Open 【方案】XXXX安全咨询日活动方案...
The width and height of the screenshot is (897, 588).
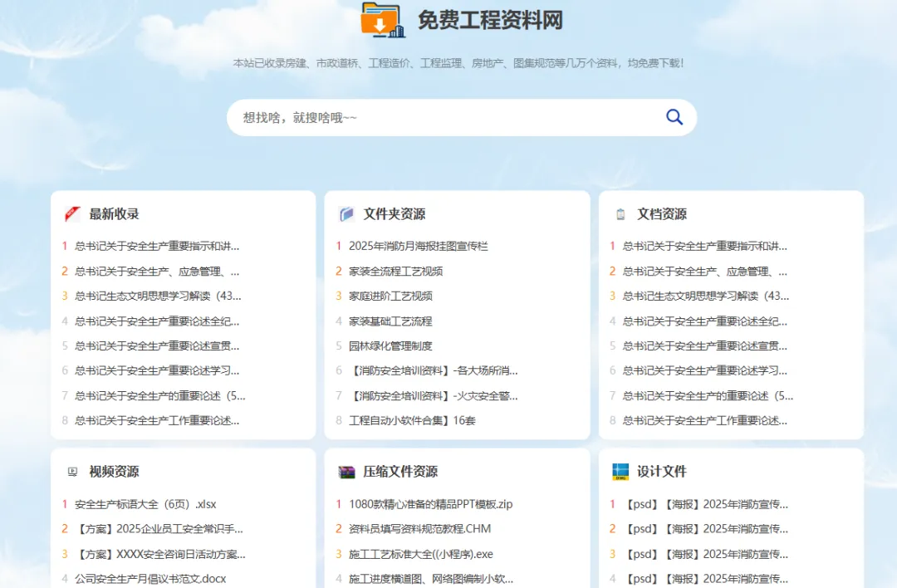pos(160,554)
